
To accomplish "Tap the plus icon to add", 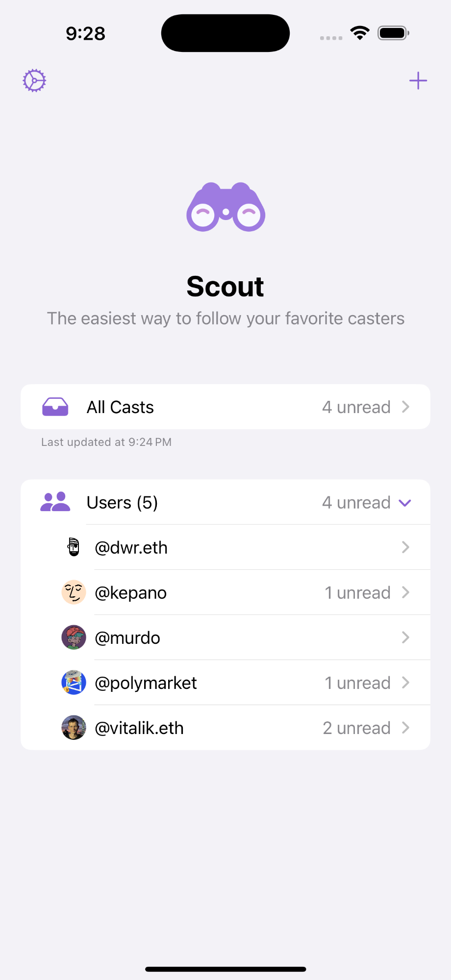I will [418, 81].
